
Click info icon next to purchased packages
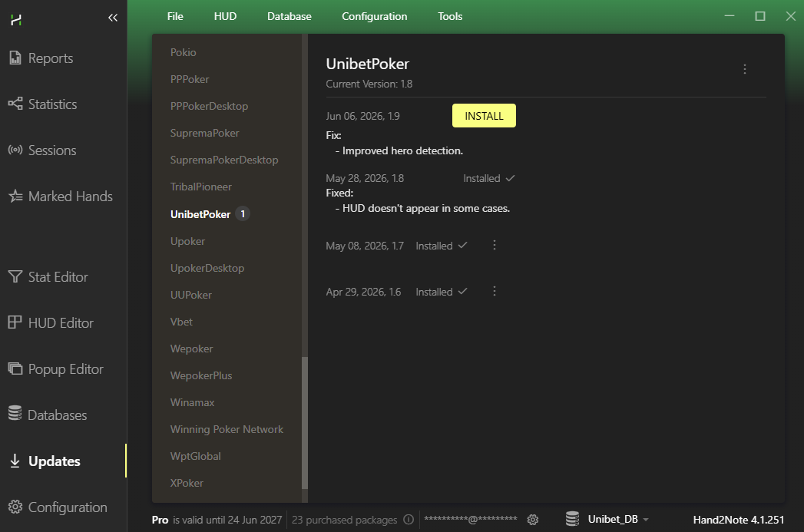(x=409, y=519)
